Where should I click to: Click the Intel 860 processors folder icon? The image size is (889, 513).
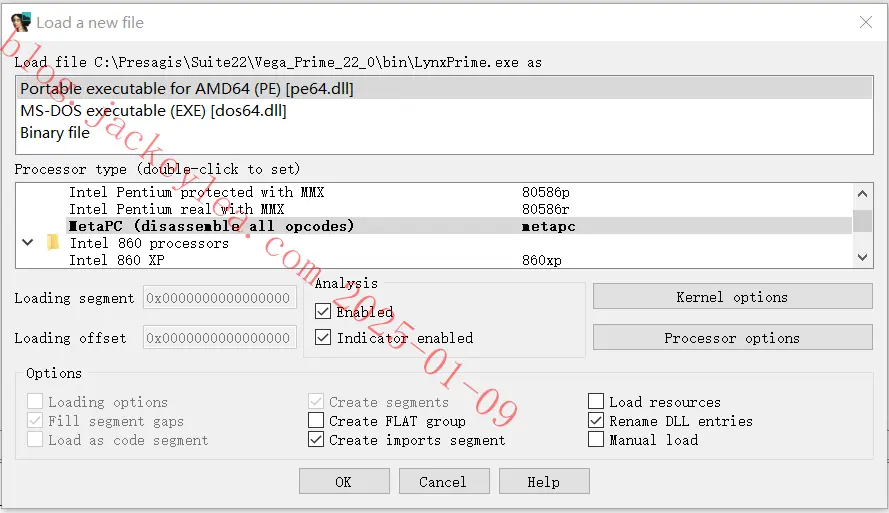pyautogui.click(x=53, y=243)
